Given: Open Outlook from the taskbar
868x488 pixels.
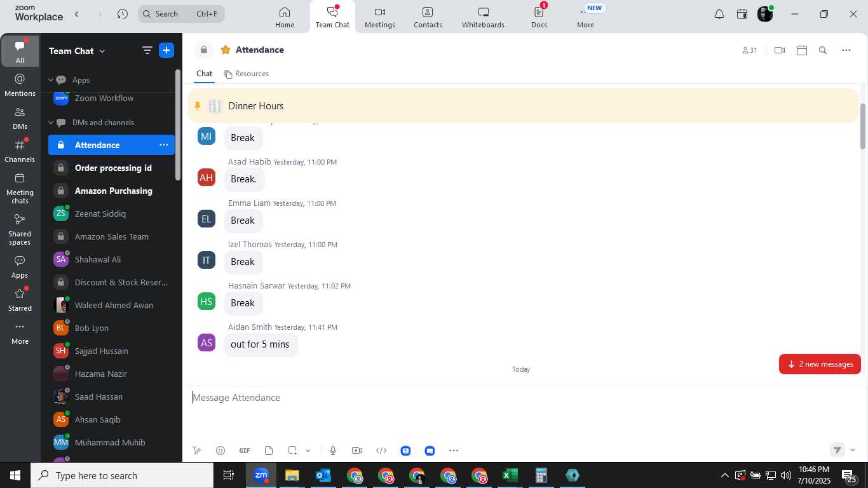Looking at the screenshot, I should pos(323,475).
